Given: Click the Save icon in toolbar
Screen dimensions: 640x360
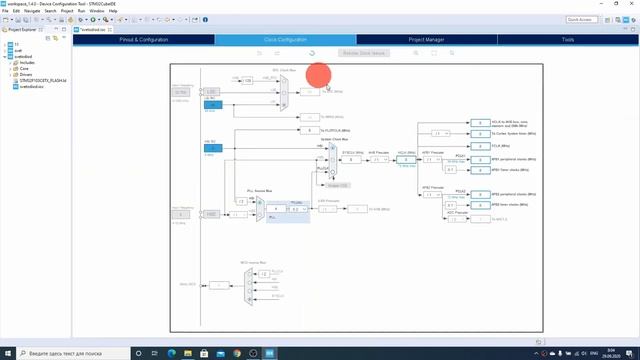Looking at the screenshot, I should point(18,20).
